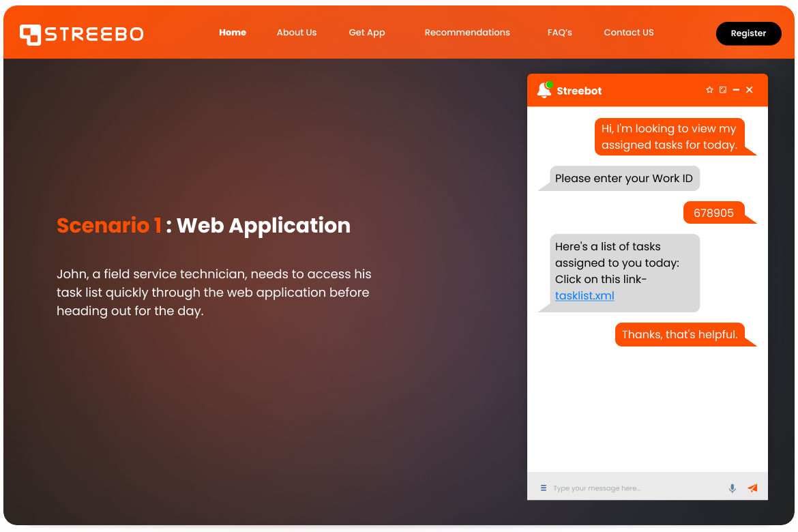Open the tasklist.xml link
Image resolution: width=798 pixels, height=532 pixels.
click(x=585, y=296)
